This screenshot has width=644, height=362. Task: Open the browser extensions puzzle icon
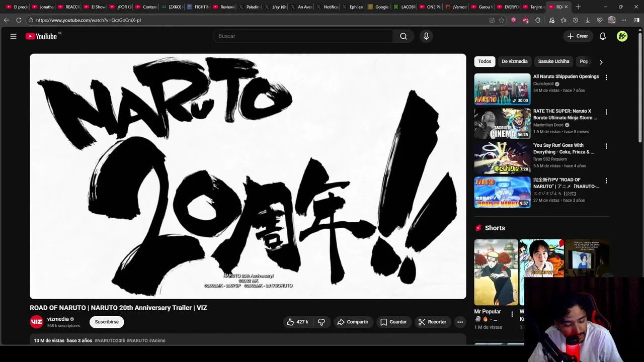point(538,20)
